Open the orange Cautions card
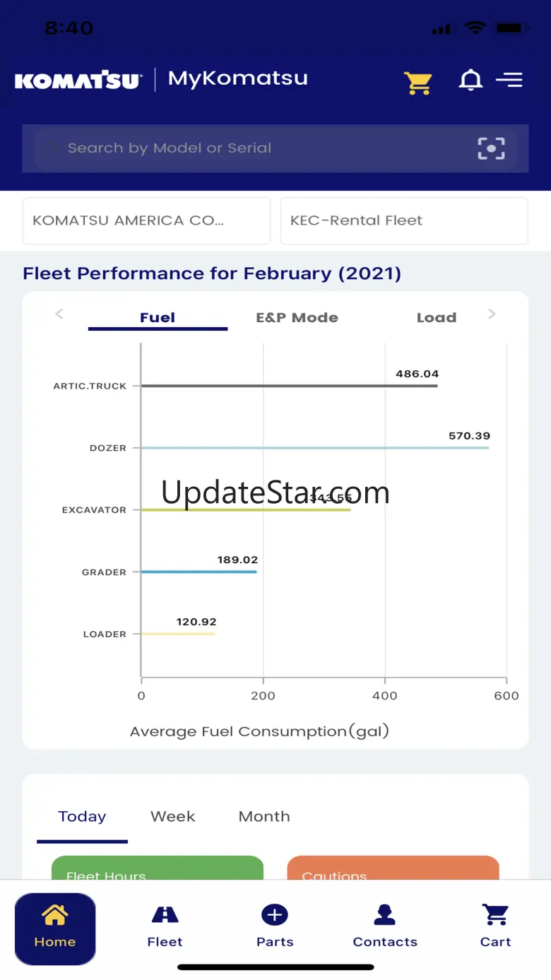 coord(393,869)
